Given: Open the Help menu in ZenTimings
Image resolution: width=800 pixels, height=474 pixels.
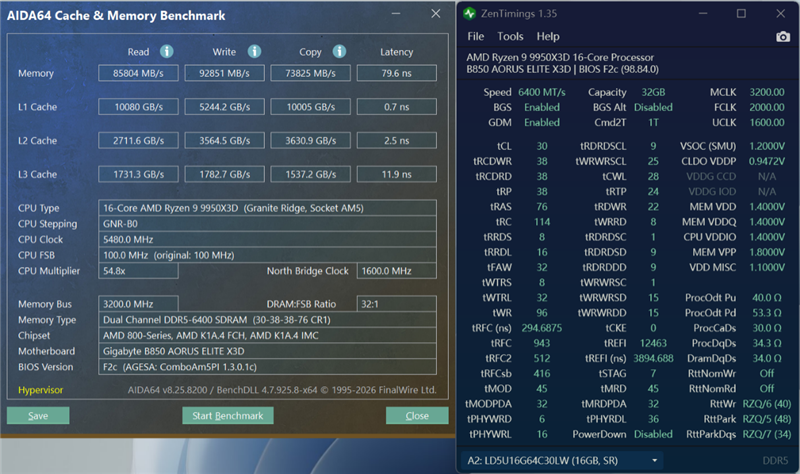Looking at the screenshot, I should (x=548, y=37).
